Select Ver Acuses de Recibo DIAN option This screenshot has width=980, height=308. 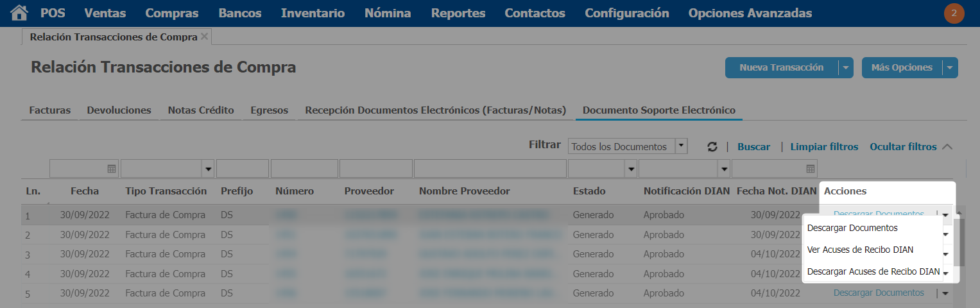click(860, 250)
